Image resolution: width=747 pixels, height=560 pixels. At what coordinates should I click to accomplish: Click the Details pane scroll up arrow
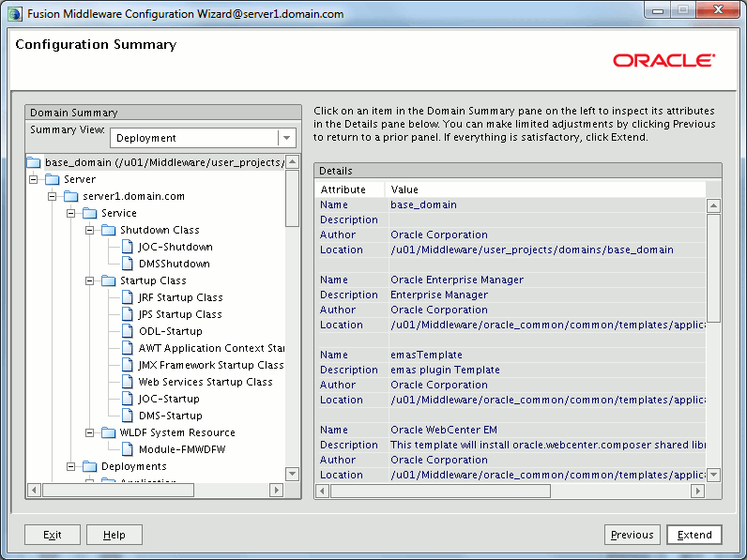coord(713,205)
